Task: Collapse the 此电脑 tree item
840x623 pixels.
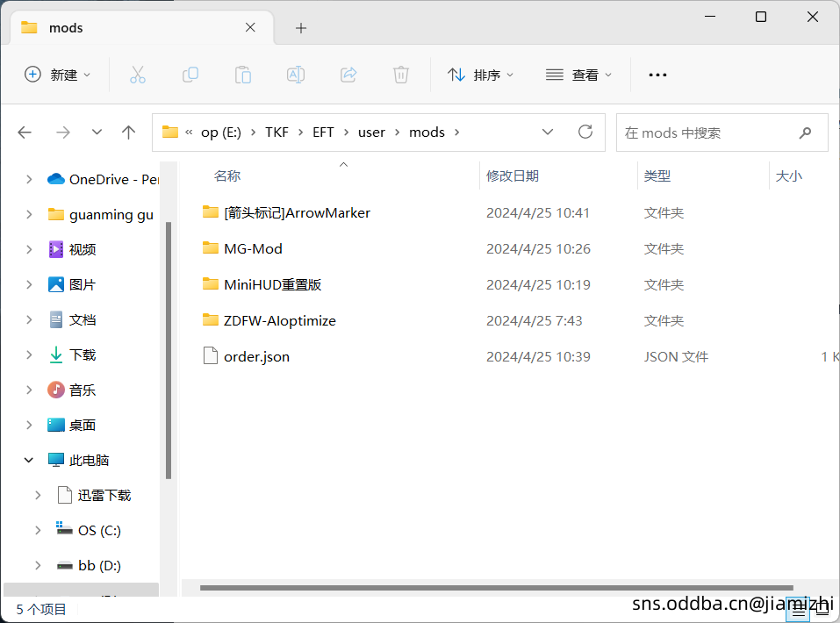Action: point(28,459)
